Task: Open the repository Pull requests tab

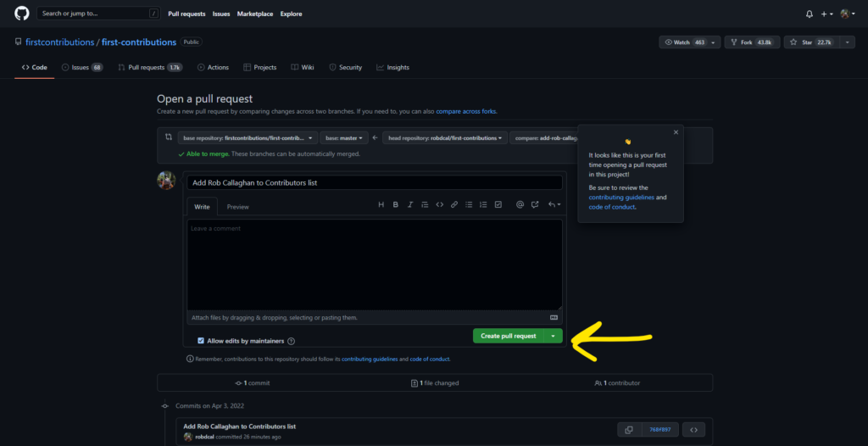Action: coord(150,68)
